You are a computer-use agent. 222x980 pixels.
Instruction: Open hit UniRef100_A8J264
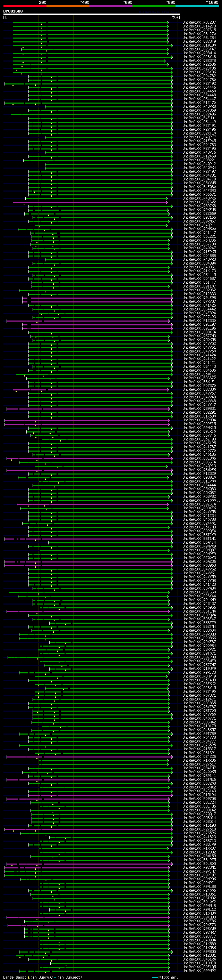(199, 38)
